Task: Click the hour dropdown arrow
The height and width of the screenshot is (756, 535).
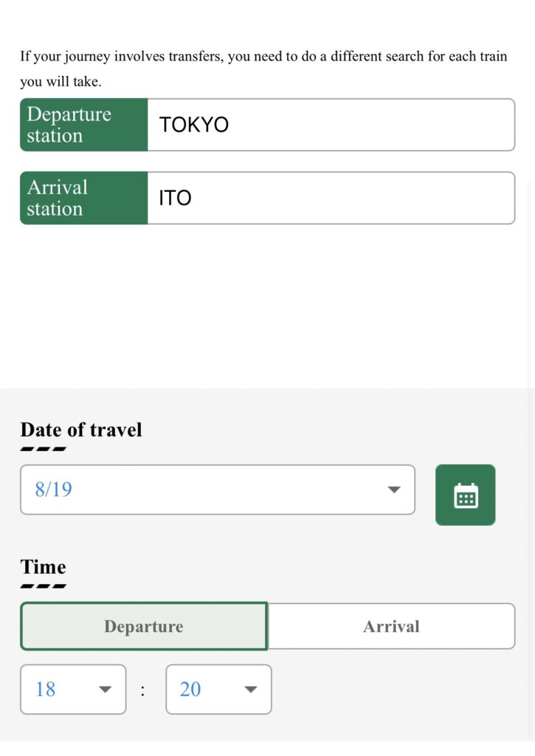Action: click(x=105, y=690)
